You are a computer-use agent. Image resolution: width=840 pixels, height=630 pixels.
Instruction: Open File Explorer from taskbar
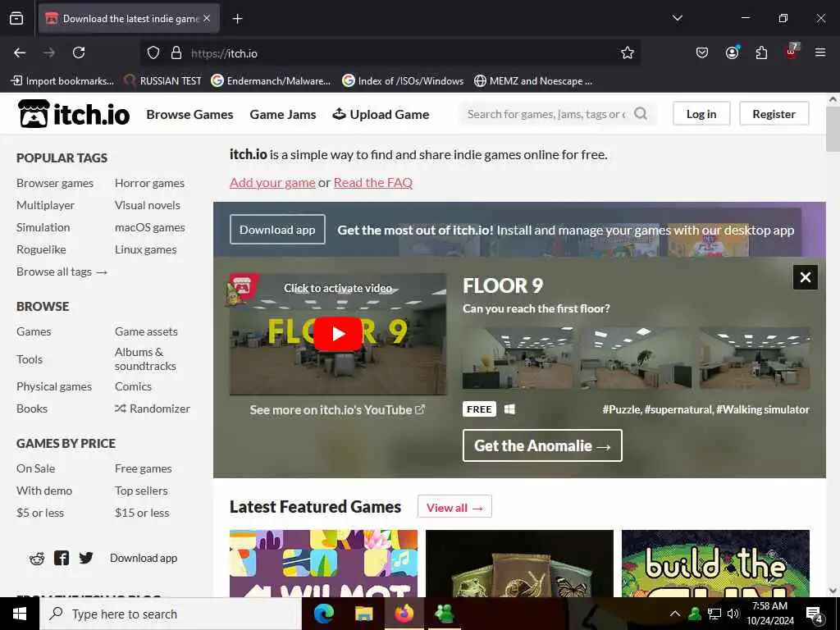pyautogui.click(x=363, y=614)
